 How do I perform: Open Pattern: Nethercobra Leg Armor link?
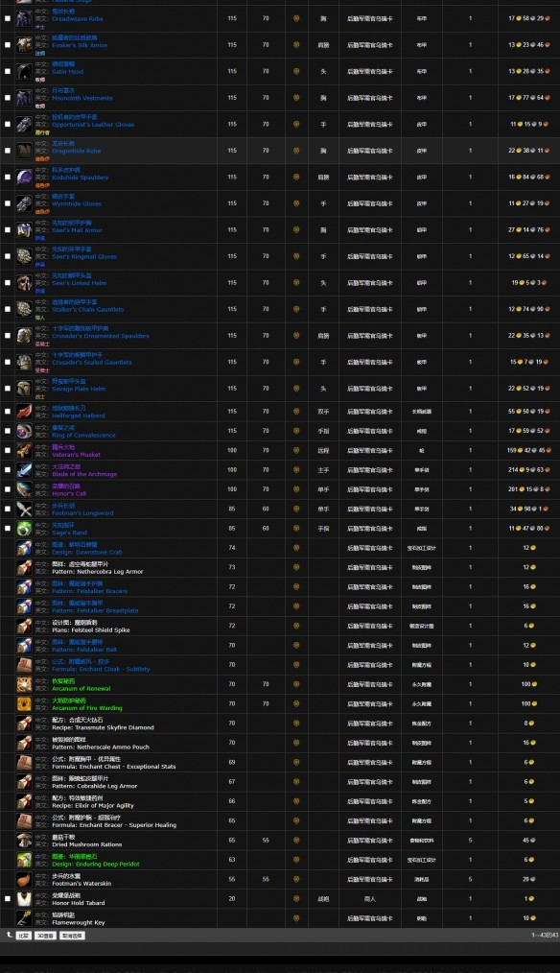[x=98, y=572]
